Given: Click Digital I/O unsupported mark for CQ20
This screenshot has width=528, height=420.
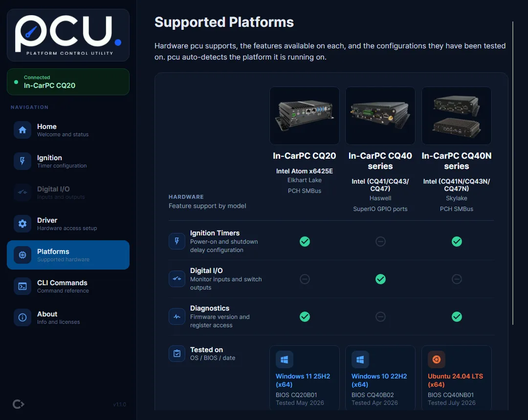Looking at the screenshot, I should point(305,279).
